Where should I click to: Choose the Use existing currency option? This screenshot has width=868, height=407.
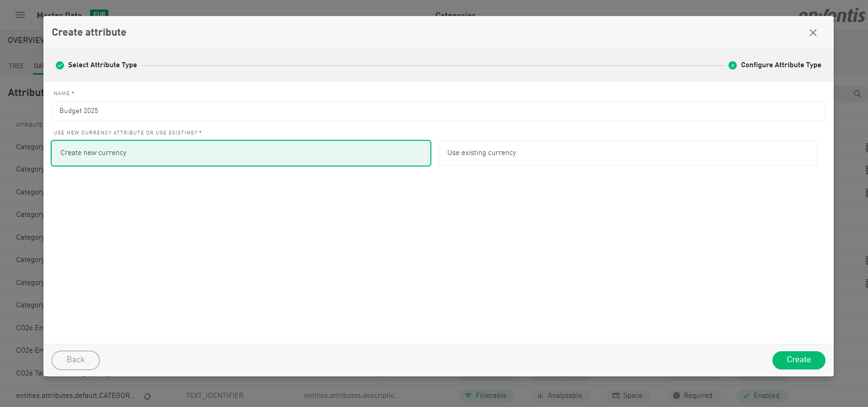click(627, 153)
